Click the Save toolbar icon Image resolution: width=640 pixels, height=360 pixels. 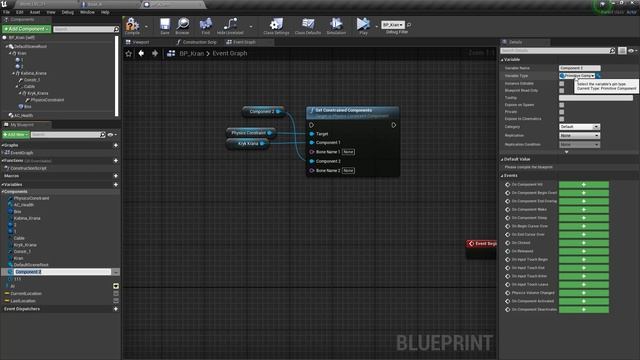tap(165, 24)
